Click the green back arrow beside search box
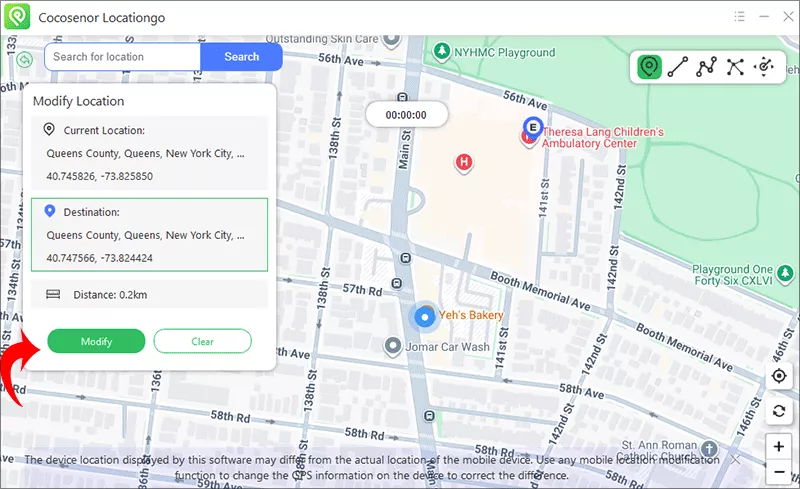The width and height of the screenshot is (800, 489). [24, 60]
